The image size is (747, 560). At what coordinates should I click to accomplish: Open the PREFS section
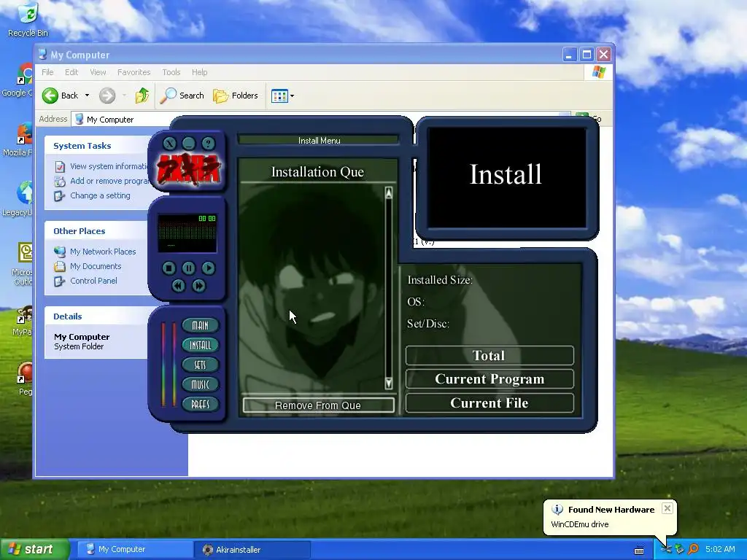(200, 404)
